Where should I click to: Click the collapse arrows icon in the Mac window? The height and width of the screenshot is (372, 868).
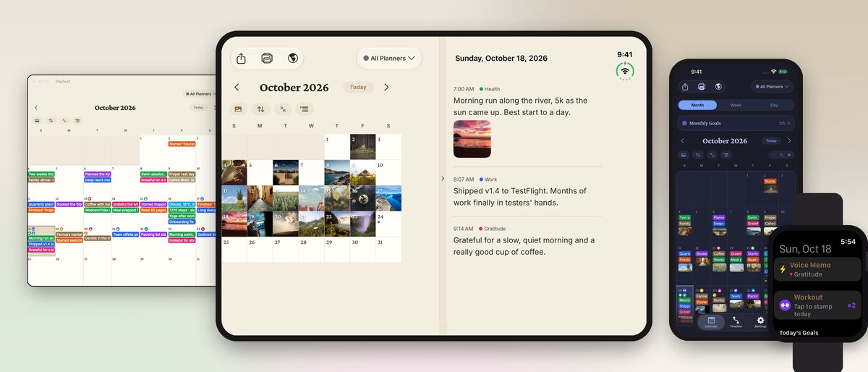pos(64,121)
